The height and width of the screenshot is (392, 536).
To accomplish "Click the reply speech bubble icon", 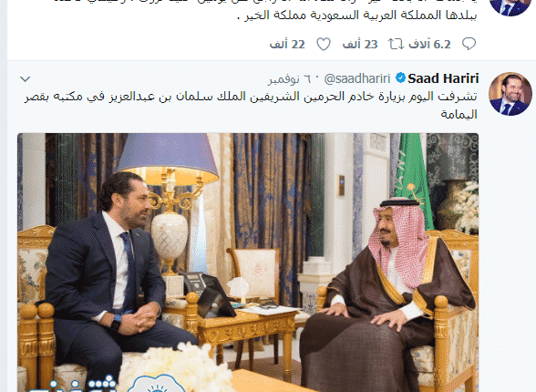I will click(x=469, y=44).
